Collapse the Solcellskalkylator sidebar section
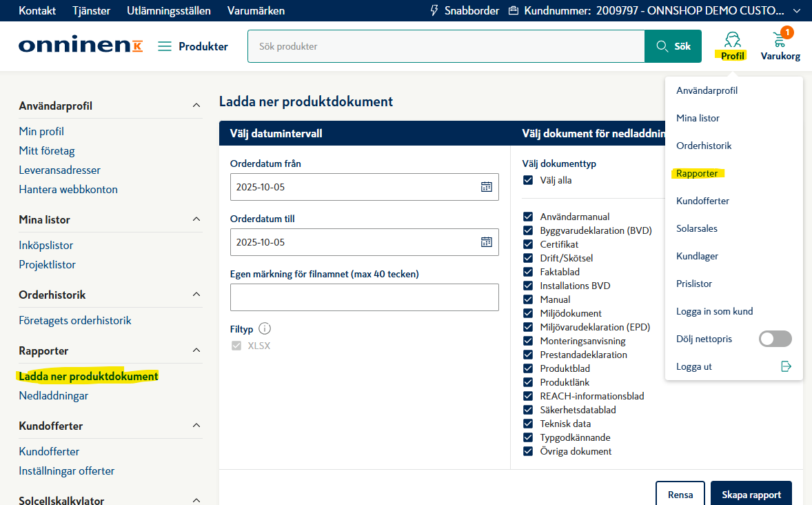This screenshot has height=505, width=812. 196,500
